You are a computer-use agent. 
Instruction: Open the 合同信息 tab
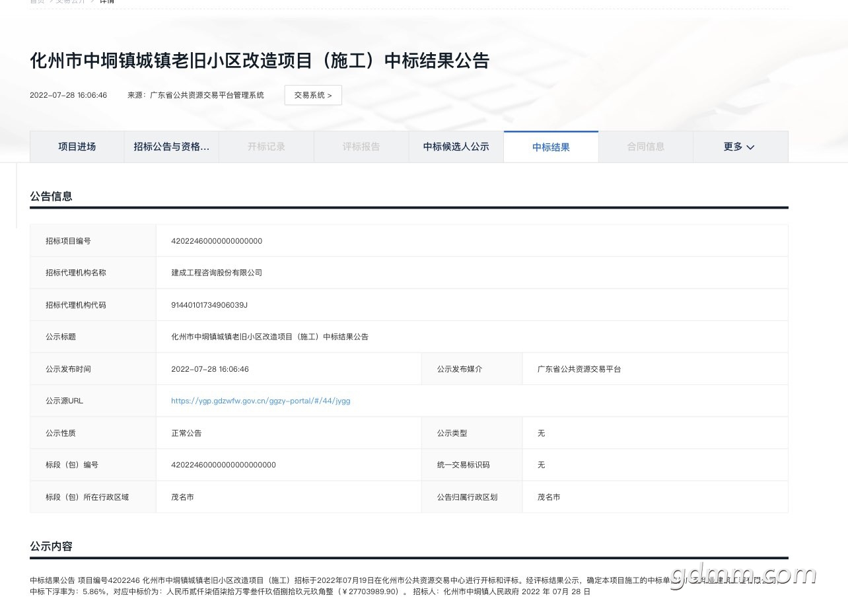(645, 147)
